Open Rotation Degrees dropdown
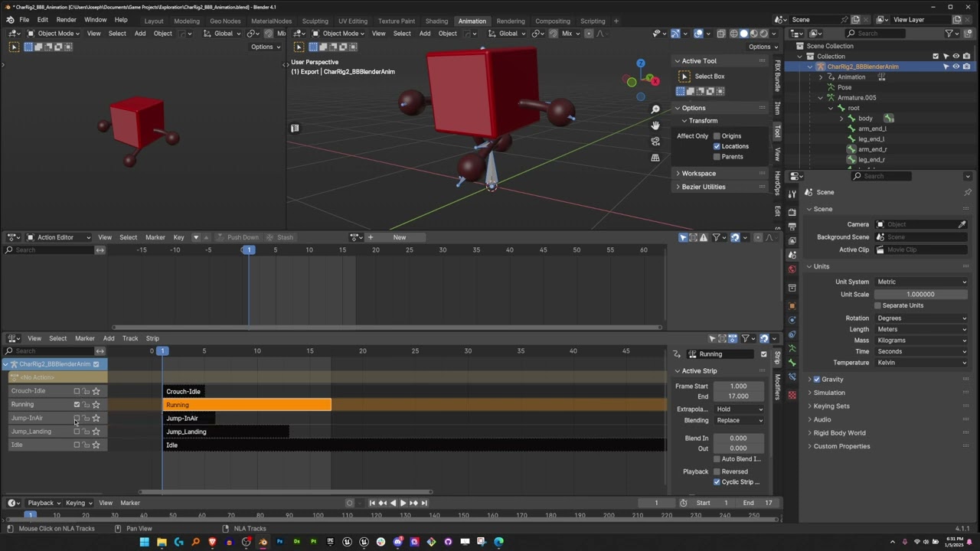Viewport: 980px width, 551px height. pyautogui.click(x=922, y=318)
